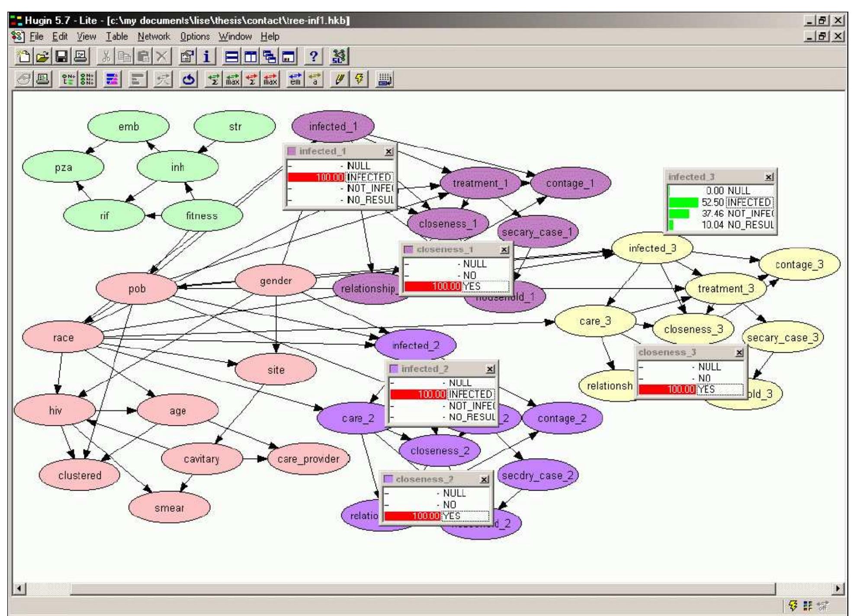Screen dimensions: 857x616
Task: Initialize network with circular arrow icon
Action: [x=188, y=80]
